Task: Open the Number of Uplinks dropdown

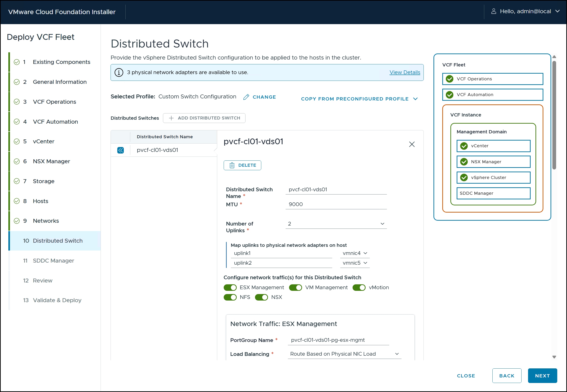Action: (336, 224)
